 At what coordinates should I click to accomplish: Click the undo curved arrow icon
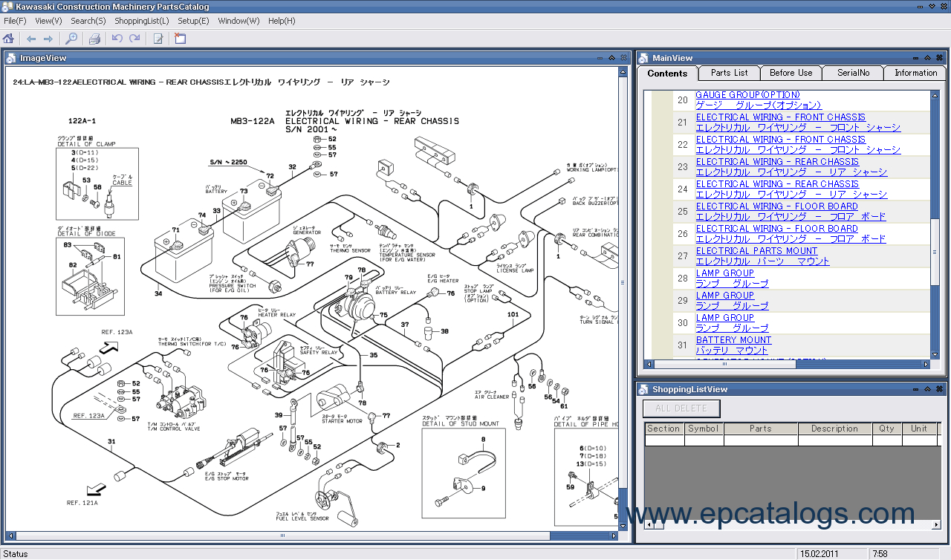117,39
